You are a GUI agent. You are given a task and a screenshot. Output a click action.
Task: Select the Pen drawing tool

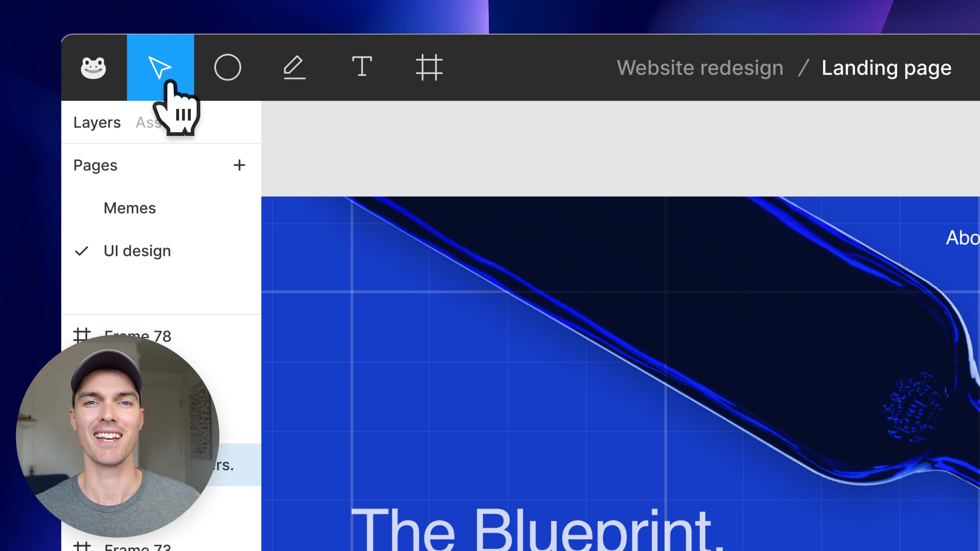click(x=294, y=68)
